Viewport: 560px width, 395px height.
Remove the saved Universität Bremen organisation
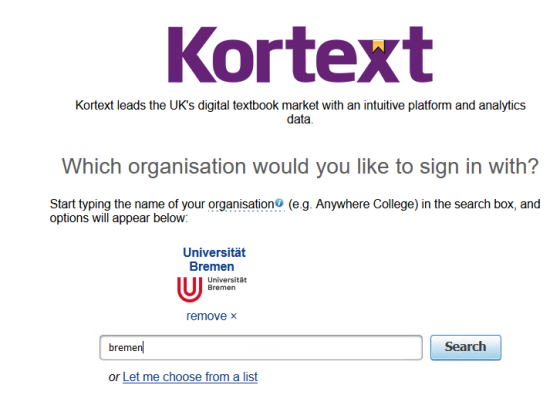[211, 316]
